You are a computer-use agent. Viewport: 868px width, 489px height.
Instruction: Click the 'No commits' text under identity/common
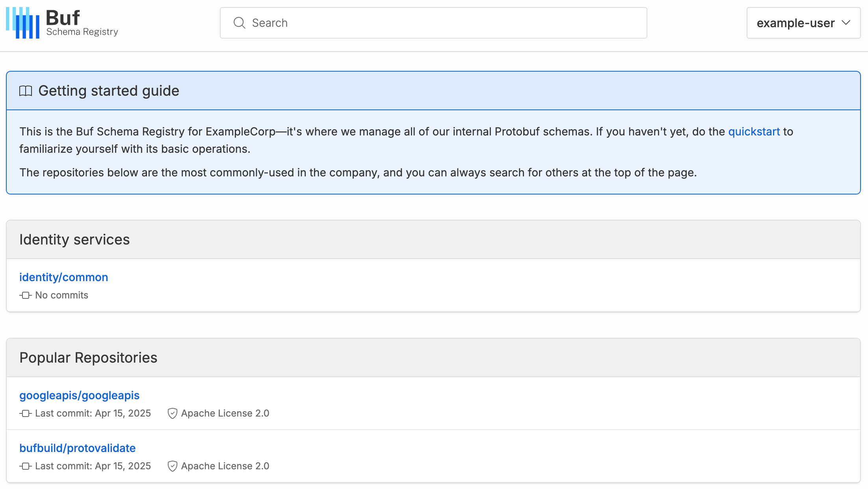pos(61,295)
